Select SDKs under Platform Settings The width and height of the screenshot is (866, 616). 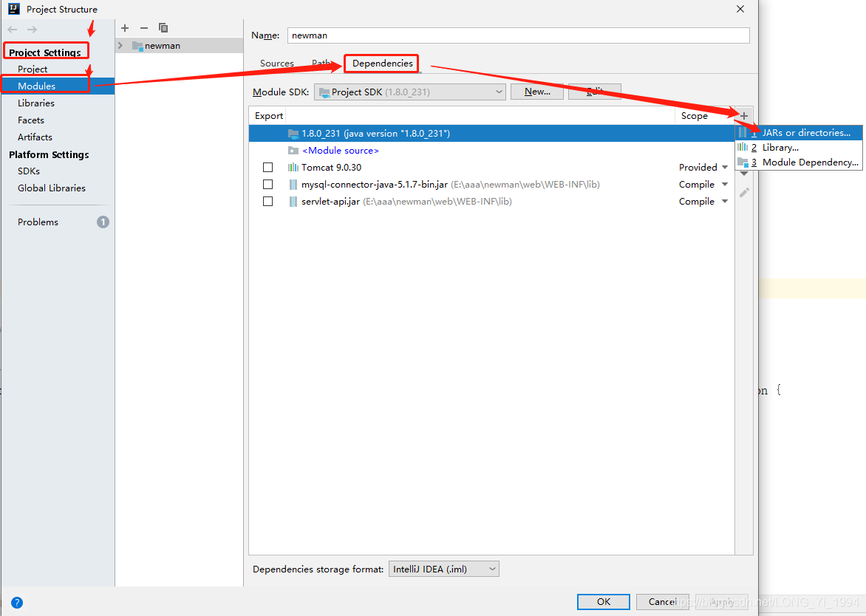(29, 171)
